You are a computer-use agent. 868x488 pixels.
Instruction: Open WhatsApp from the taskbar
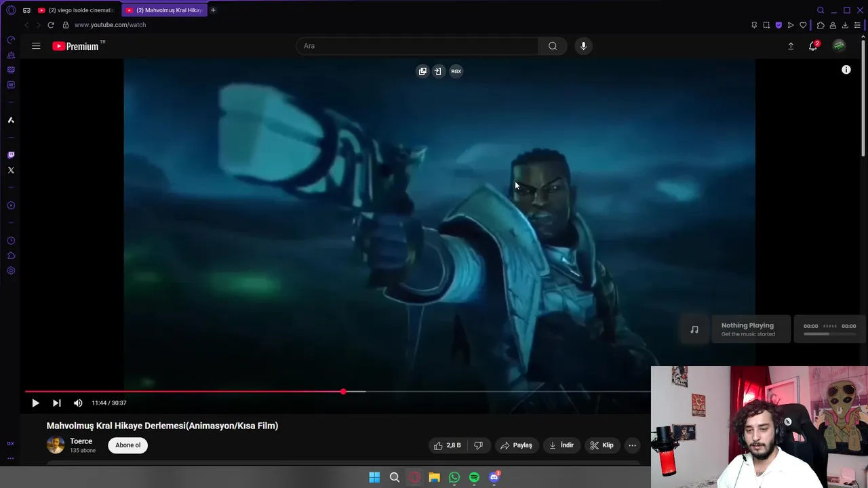(x=454, y=477)
